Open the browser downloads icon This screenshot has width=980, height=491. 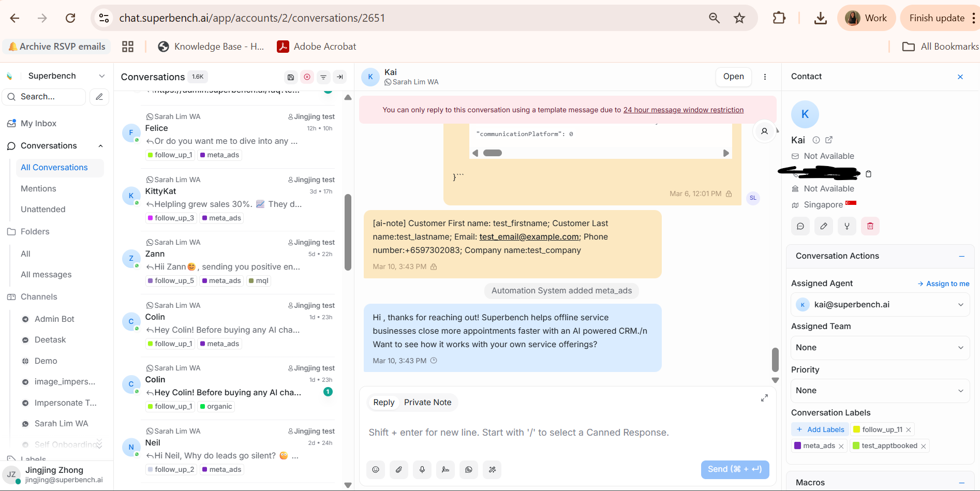point(820,18)
